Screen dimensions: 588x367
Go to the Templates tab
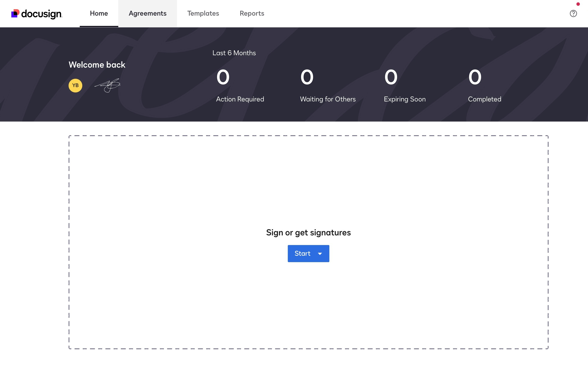tap(203, 13)
